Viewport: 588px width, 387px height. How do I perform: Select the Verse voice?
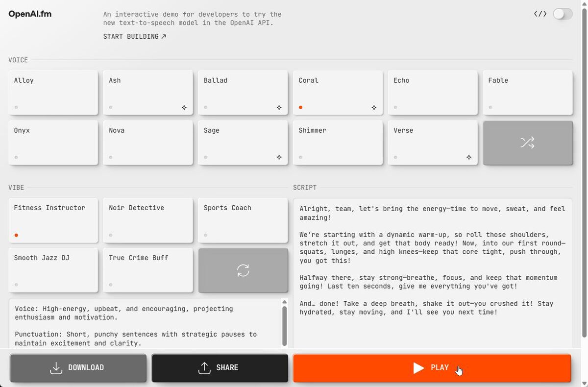432,143
